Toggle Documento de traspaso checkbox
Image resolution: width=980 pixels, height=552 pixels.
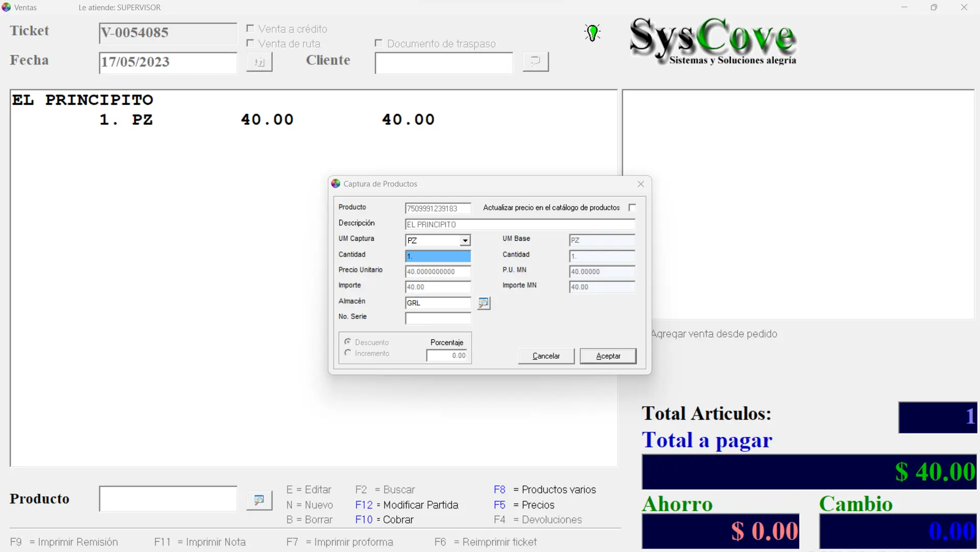(378, 43)
